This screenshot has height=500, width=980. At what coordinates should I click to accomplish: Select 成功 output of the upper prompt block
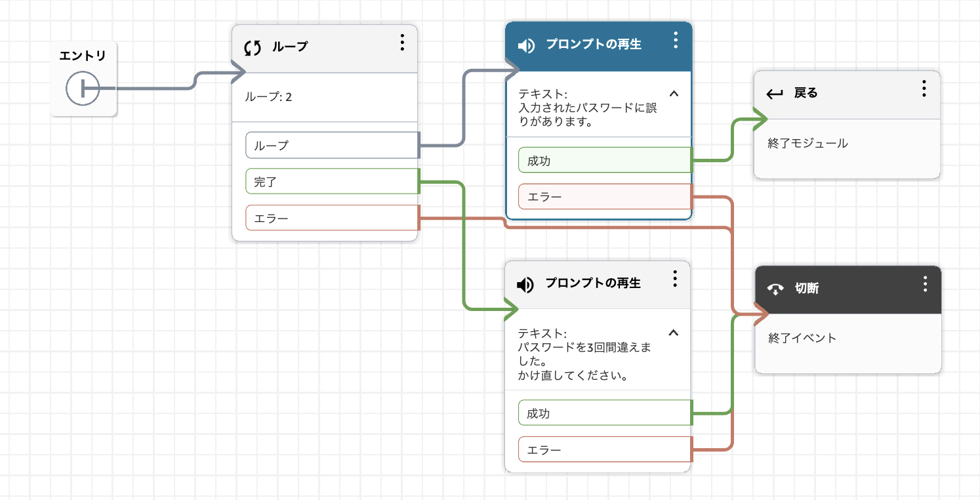(605, 160)
